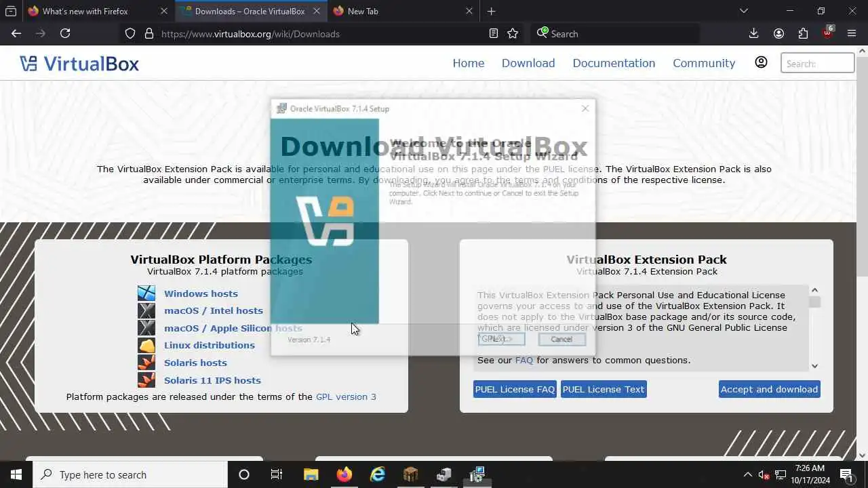Image resolution: width=868 pixels, height=488 pixels.
Task: Open the Firefox hamburger menu
Action: point(852,33)
